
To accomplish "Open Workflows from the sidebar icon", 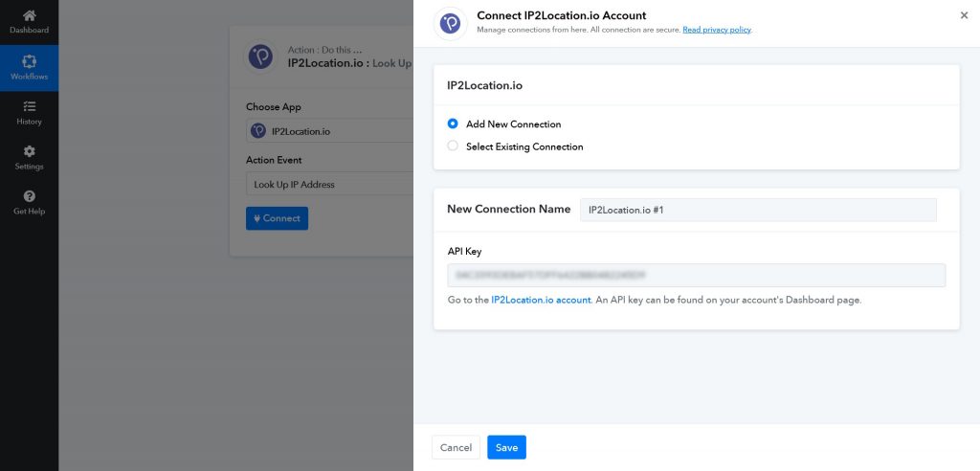I will (x=29, y=61).
